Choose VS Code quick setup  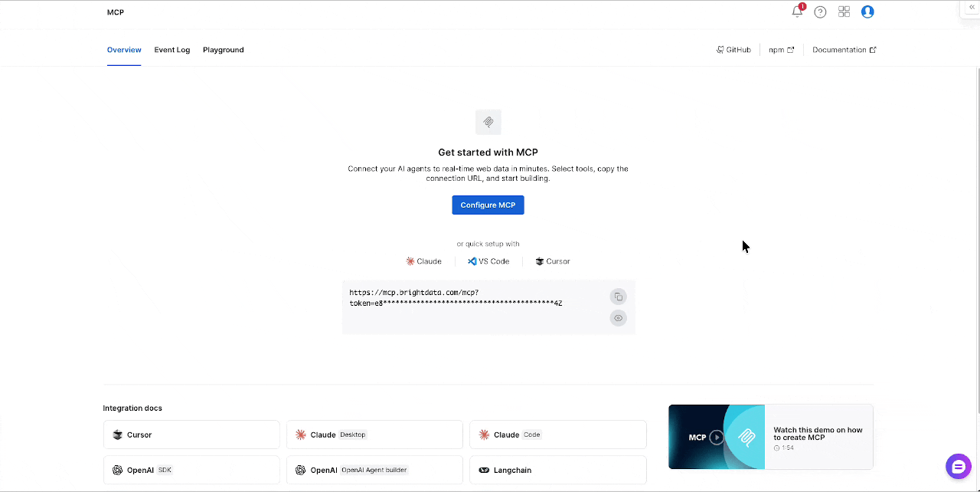coord(488,261)
